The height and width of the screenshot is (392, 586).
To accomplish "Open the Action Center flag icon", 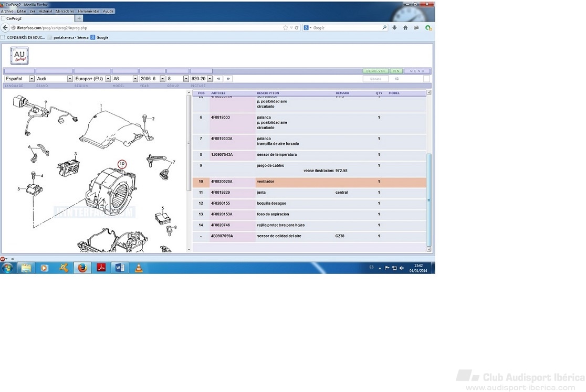I will click(x=387, y=268).
